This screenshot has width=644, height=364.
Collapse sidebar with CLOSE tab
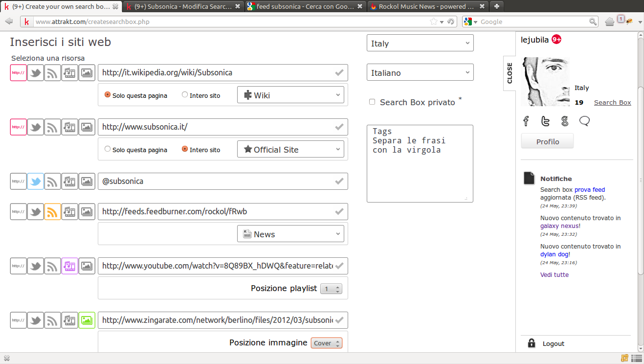(x=510, y=73)
